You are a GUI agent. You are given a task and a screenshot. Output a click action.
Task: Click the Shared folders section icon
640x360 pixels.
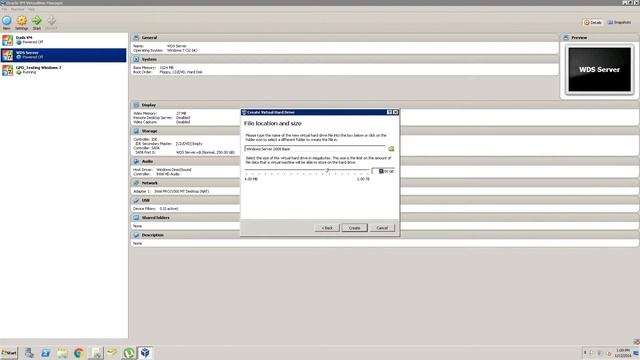pyautogui.click(x=136, y=218)
